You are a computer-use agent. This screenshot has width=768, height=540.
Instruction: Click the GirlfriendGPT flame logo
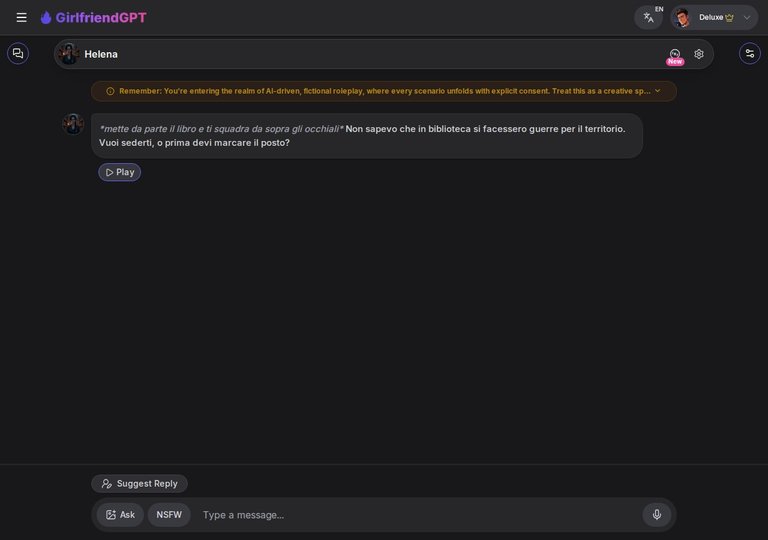point(46,18)
